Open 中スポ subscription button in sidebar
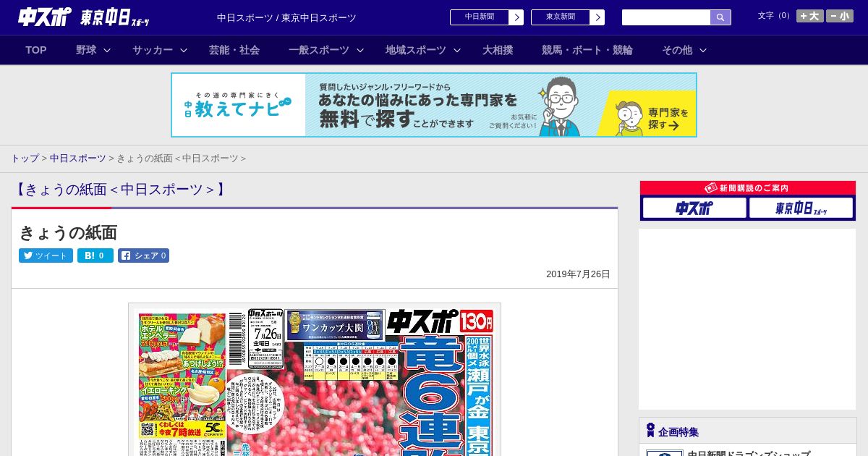Screen dimensions: 868x456 tap(694, 208)
